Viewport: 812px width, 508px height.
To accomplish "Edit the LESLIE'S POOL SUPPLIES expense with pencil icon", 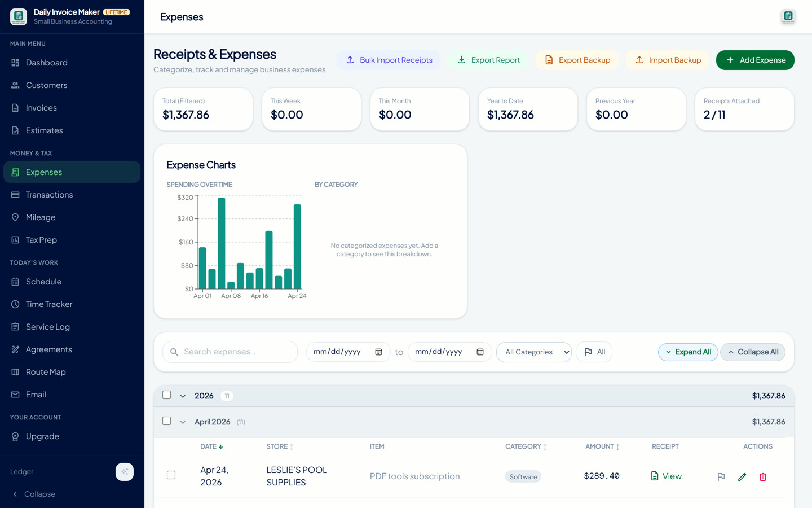I will point(742,477).
